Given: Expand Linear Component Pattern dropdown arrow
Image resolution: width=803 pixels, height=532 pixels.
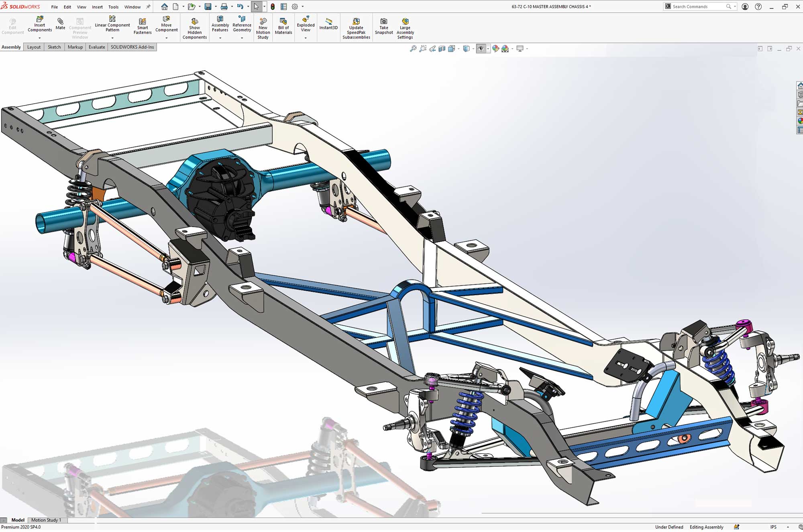Looking at the screenshot, I should pyautogui.click(x=112, y=38).
